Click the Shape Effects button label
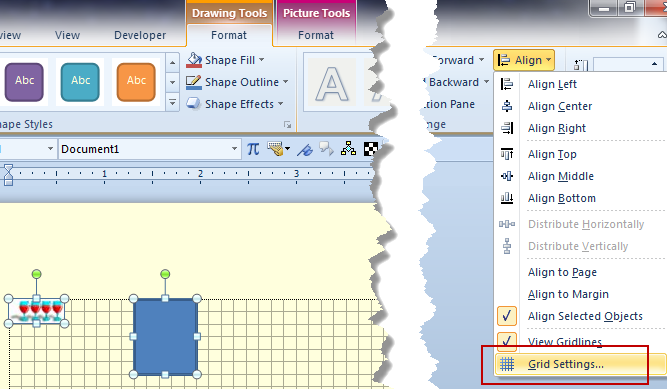 [239, 104]
